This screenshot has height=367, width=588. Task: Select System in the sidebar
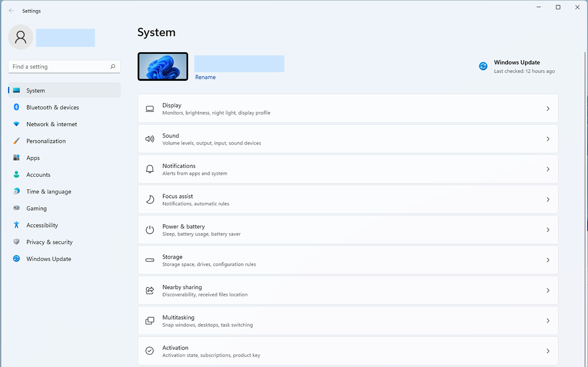pos(64,91)
